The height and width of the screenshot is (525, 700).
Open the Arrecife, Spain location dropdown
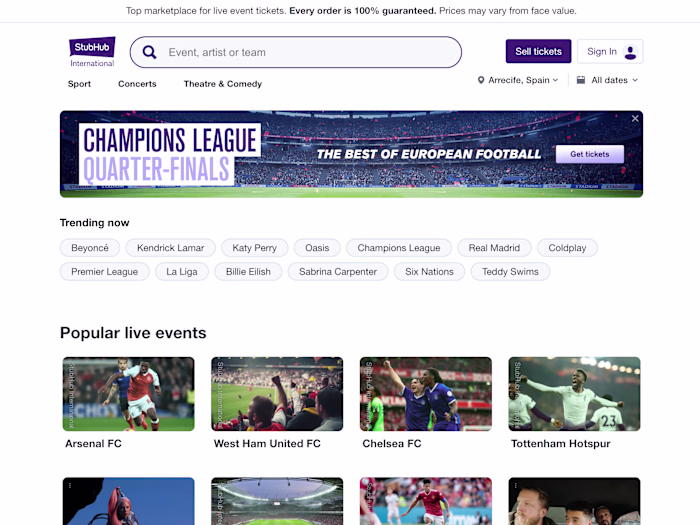click(518, 80)
